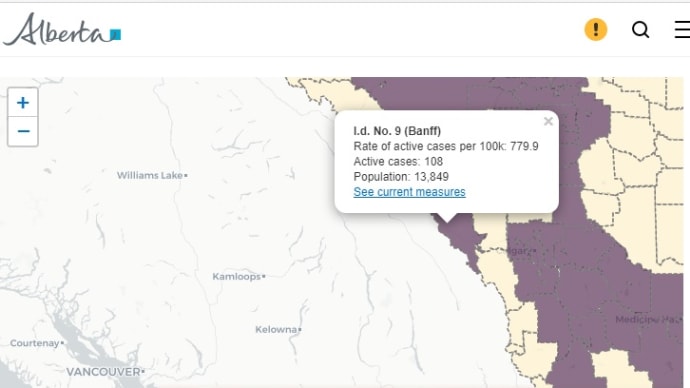
Task: Click the Vancouver label on map
Action: [x=103, y=372]
